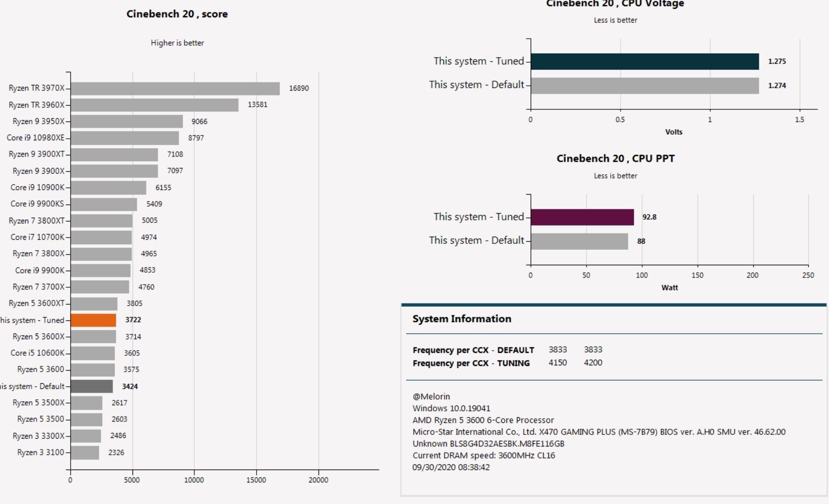The height and width of the screenshot is (504, 829).
Task: Click the dark gray 'This system - Default' score bar
Action: point(92,386)
